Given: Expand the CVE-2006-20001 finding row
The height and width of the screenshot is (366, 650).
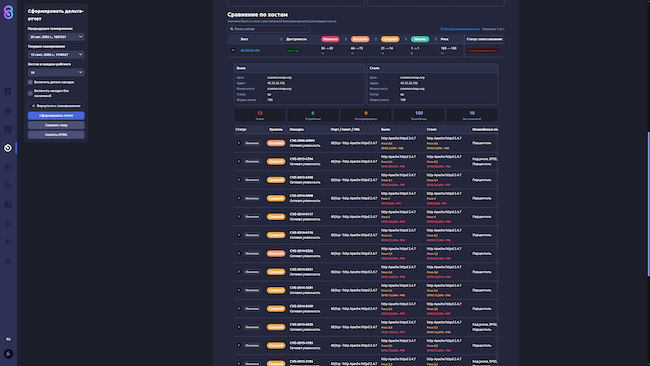Looking at the screenshot, I should tap(238, 143).
